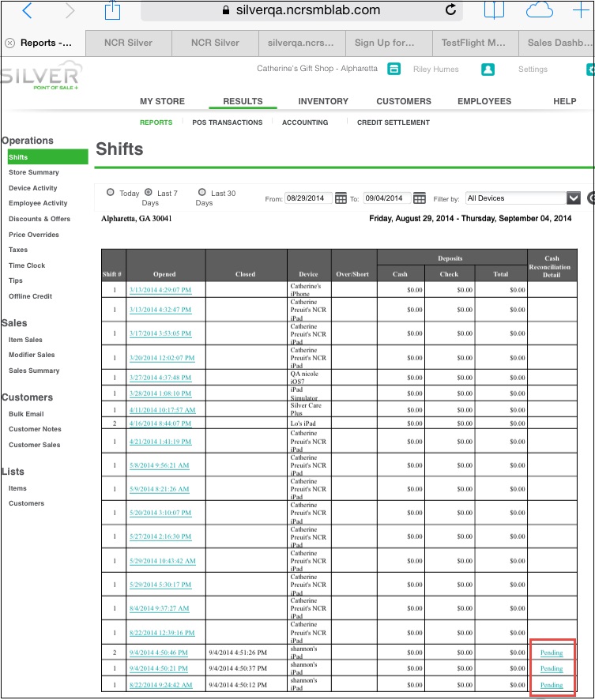Reload the page using the refresh icon
Viewport: 595px width, 700px height.
pyautogui.click(x=451, y=10)
